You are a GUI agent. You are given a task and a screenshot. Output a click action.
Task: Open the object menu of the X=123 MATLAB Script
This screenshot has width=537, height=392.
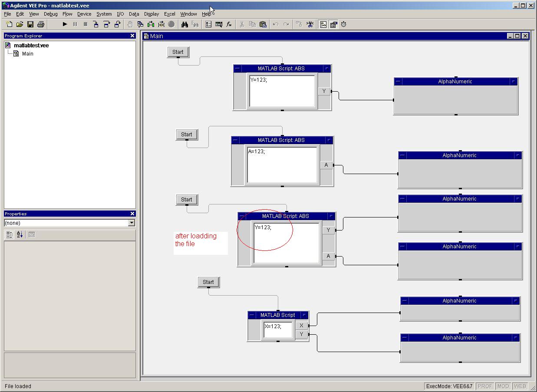point(252,315)
